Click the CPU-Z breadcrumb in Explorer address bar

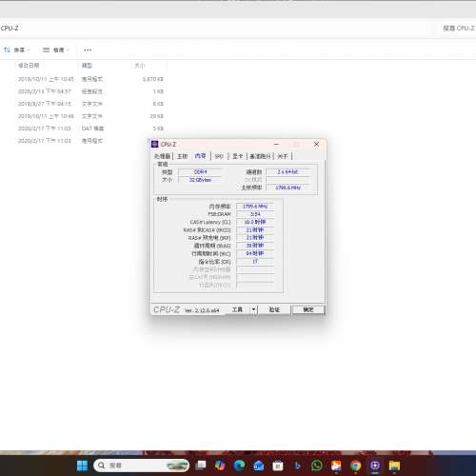pyautogui.click(x=10, y=29)
